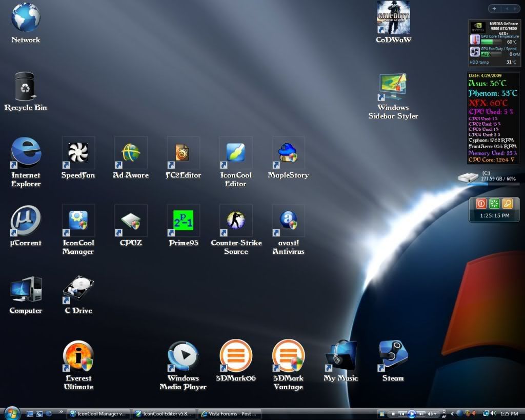Select the CoDWaW game shortcut

point(393,22)
